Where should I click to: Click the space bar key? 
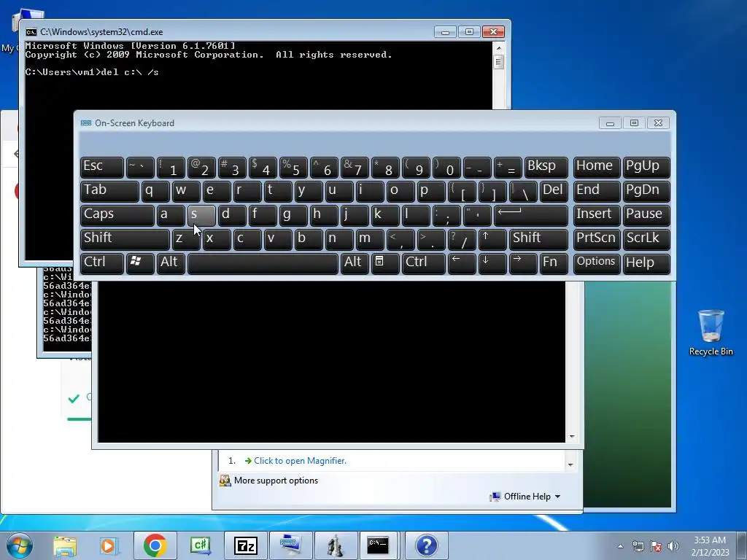tap(263, 263)
